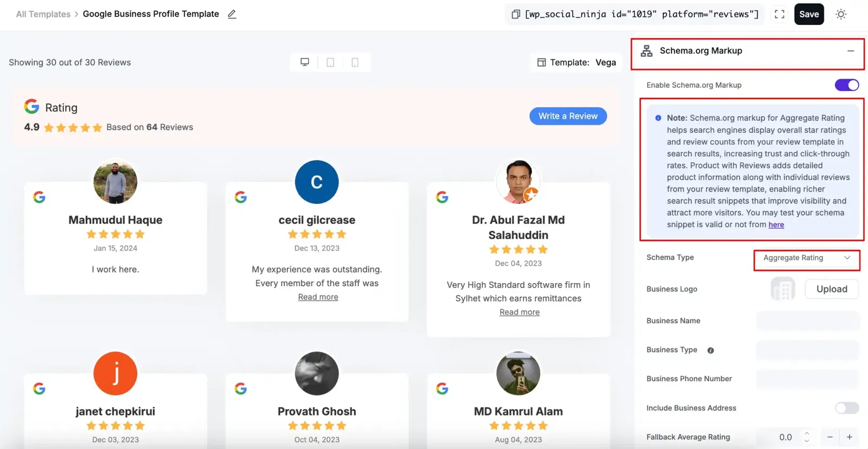
Task: Click the Write a Review button
Action: point(567,116)
